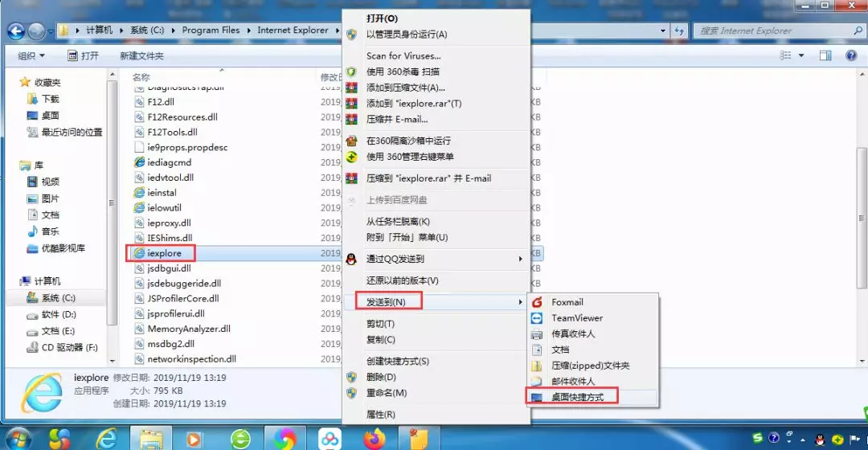Open the 组织 dropdown menu
This screenshot has width=868, height=450.
coord(31,55)
